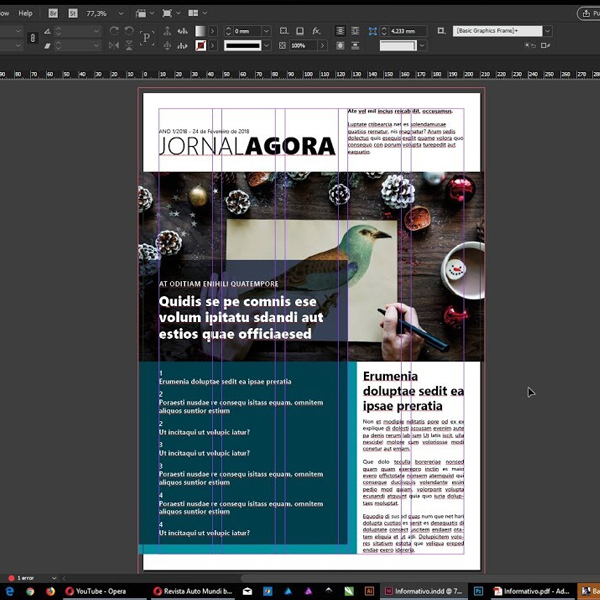
Task: Click the fx effects icon
Action: (317, 31)
